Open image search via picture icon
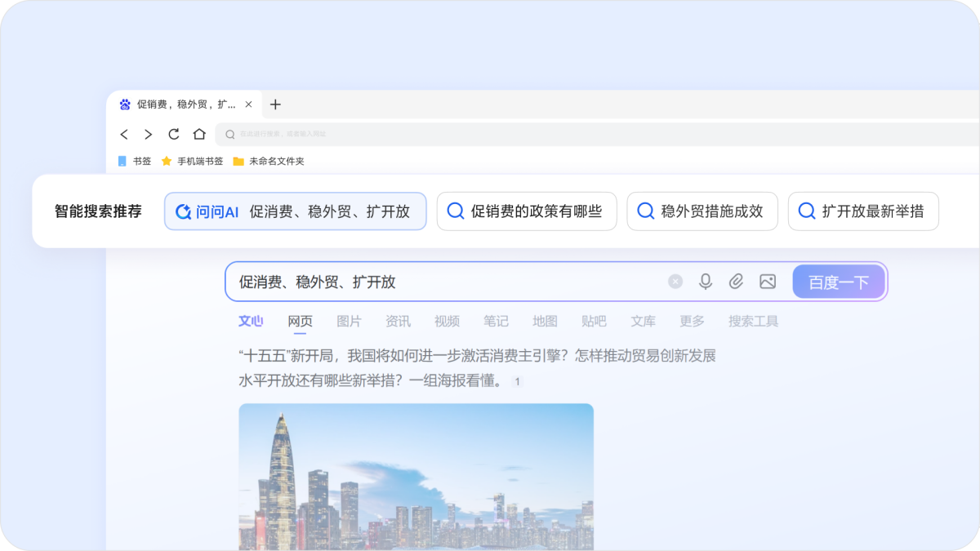This screenshot has width=980, height=551. [768, 282]
